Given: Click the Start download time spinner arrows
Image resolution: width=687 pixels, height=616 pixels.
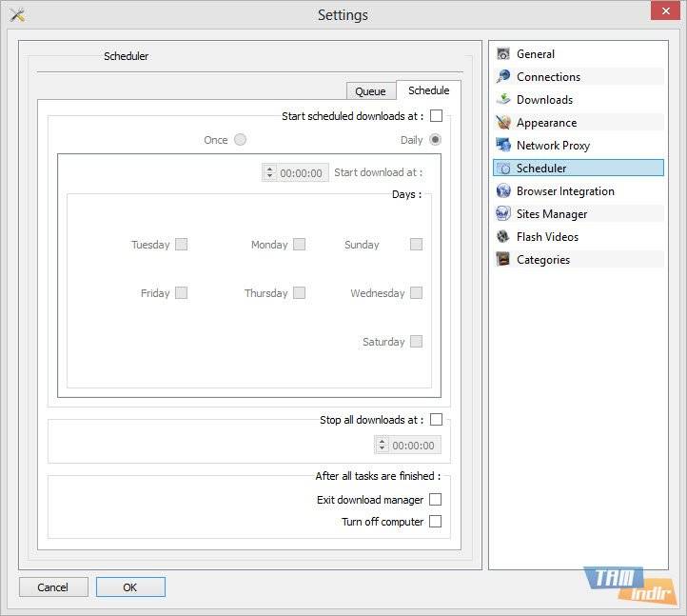Looking at the screenshot, I should (x=269, y=172).
